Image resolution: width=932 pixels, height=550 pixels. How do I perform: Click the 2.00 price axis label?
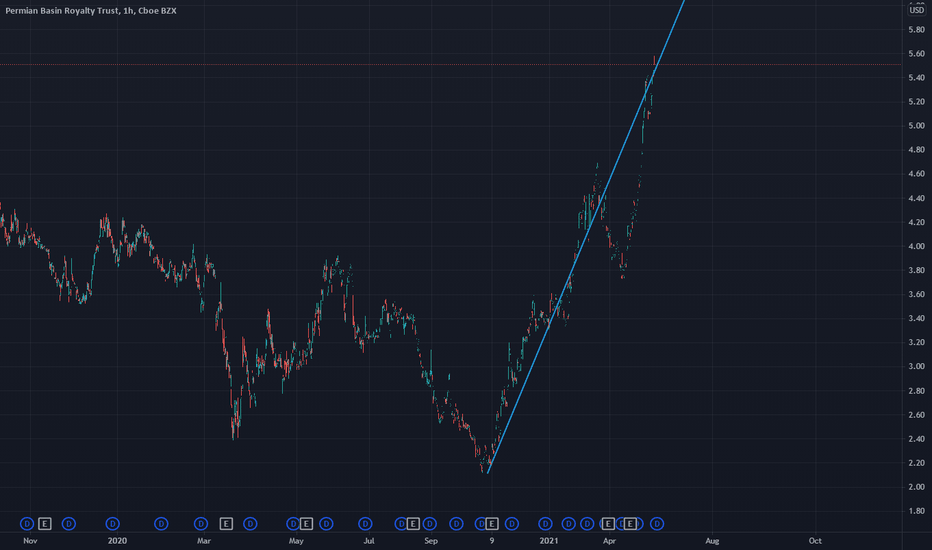(916, 487)
